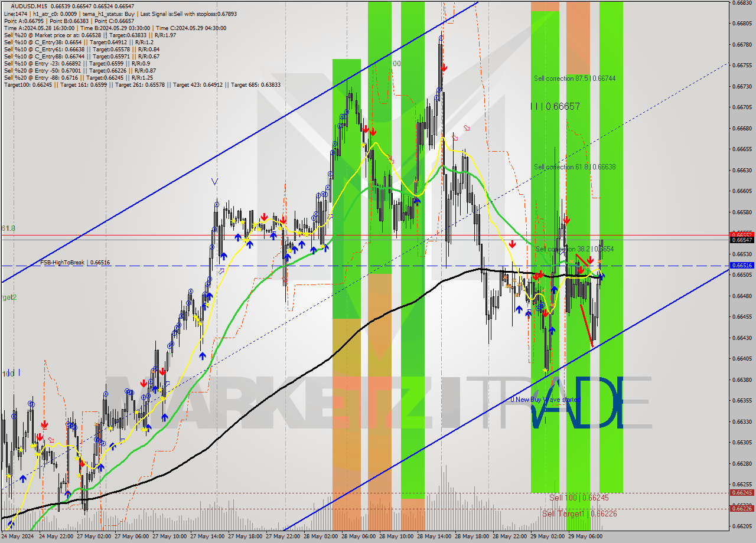Select the 'Sell %20 @ Market price' line
This screenshot has width=756, height=543.
tap(90, 35)
